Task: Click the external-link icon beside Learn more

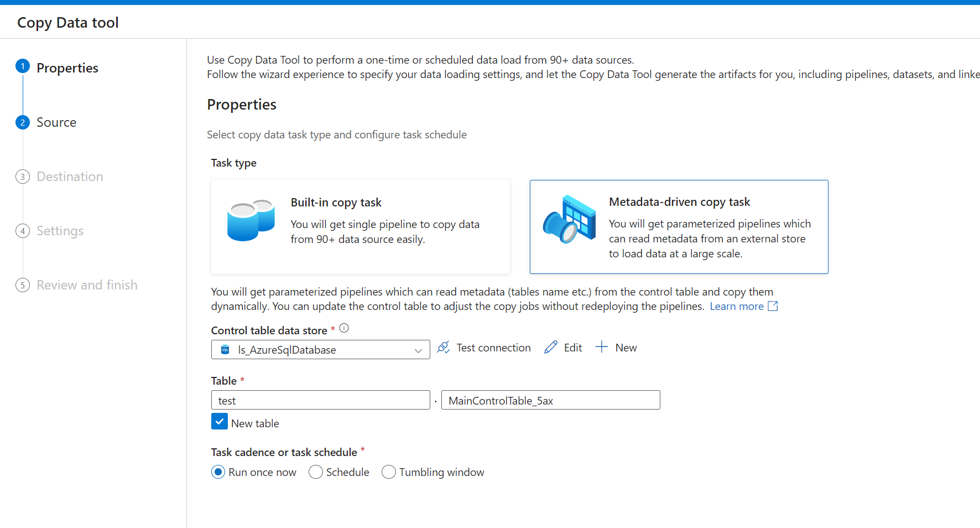Action: (x=773, y=306)
